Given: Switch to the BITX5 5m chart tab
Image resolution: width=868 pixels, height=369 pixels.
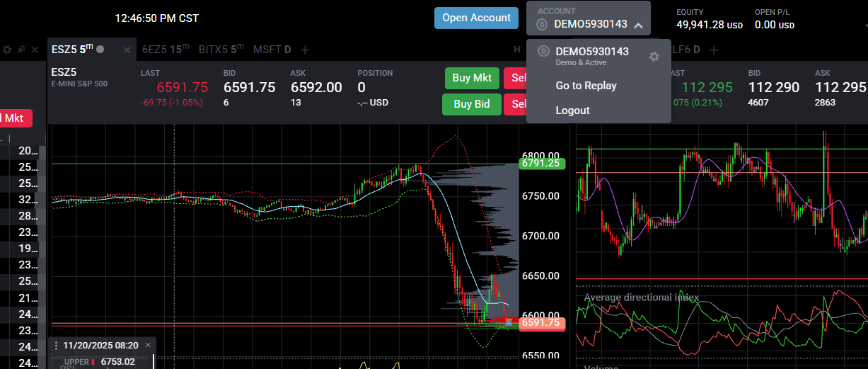Looking at the screenshot, I should pyautogui.click(x=221, y=50).
